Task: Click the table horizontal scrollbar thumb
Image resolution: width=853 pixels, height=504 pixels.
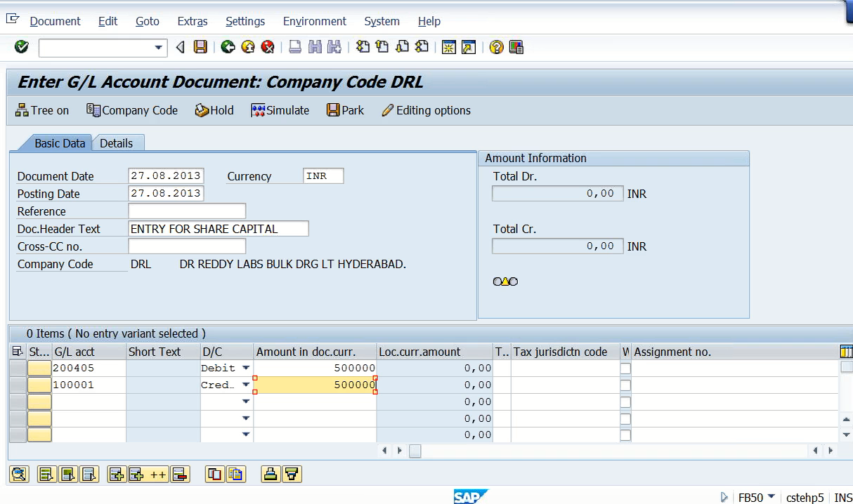Action: (x=415, y=451)
